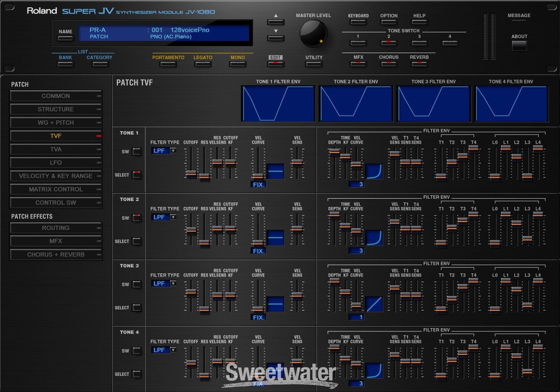
Task: Enable Tone Switch 2
Action: [388, 43]
